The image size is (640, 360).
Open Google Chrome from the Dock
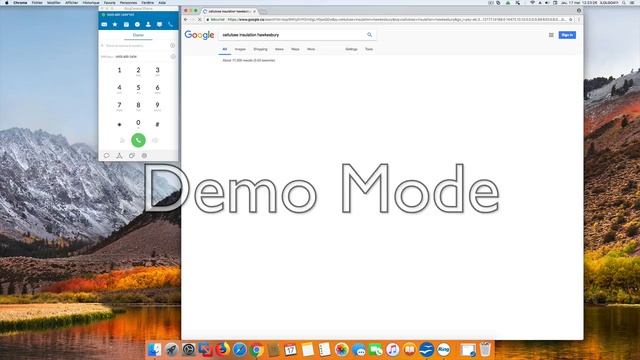(x=256, y=350)
